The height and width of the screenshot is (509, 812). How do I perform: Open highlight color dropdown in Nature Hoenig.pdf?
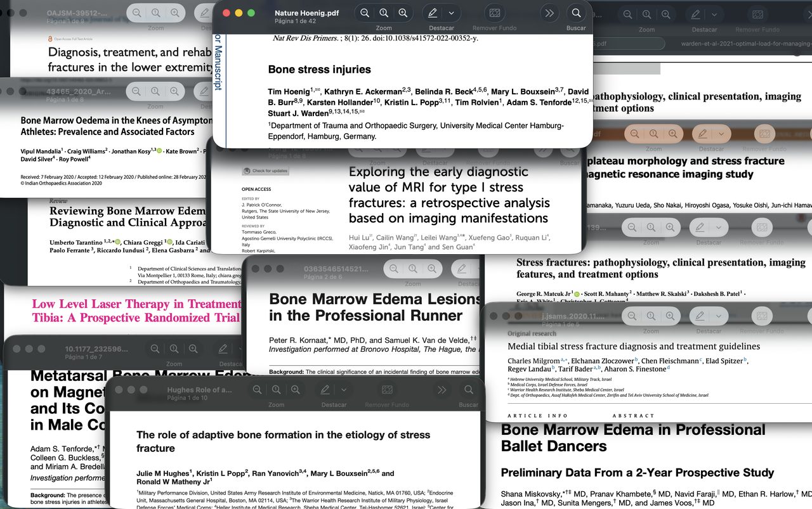click(451, 13)
